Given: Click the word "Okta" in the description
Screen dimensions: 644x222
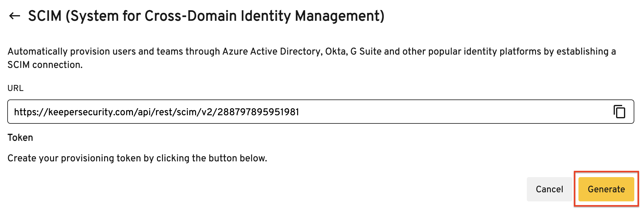Looking at the screenshot, I should click(335, 52).
